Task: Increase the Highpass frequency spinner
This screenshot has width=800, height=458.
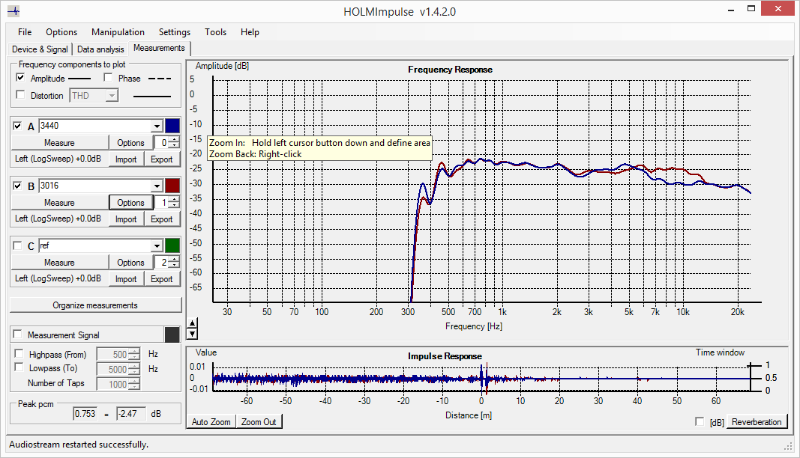Action: [x=134, y=351]
